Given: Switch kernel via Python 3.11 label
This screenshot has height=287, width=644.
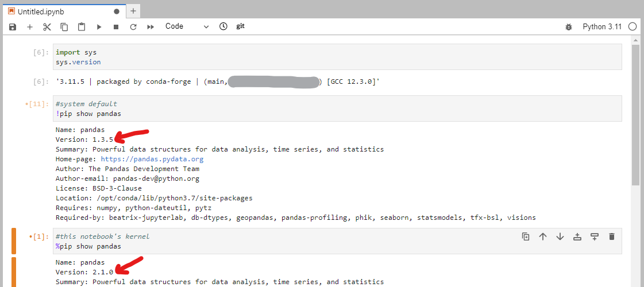Looking at the screenshot, I should pos(602,26).
